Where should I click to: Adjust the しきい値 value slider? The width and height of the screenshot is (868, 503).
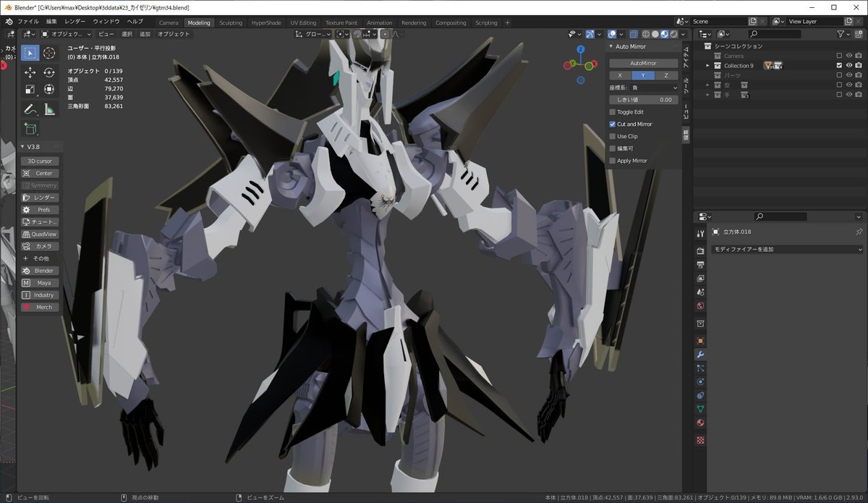click(x=644, y=100)
